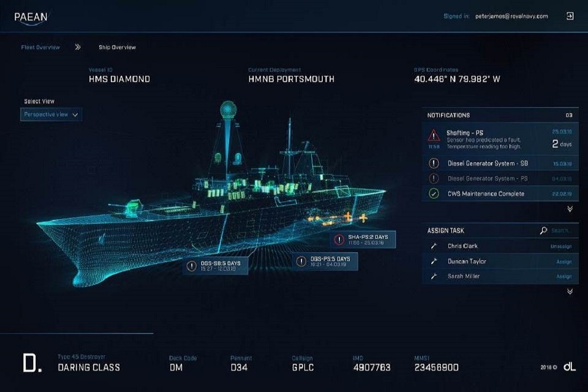Select the Ship Overview breadcrumb
The width and height of the screenshot is (588, 392).
(x=116, y=47)
